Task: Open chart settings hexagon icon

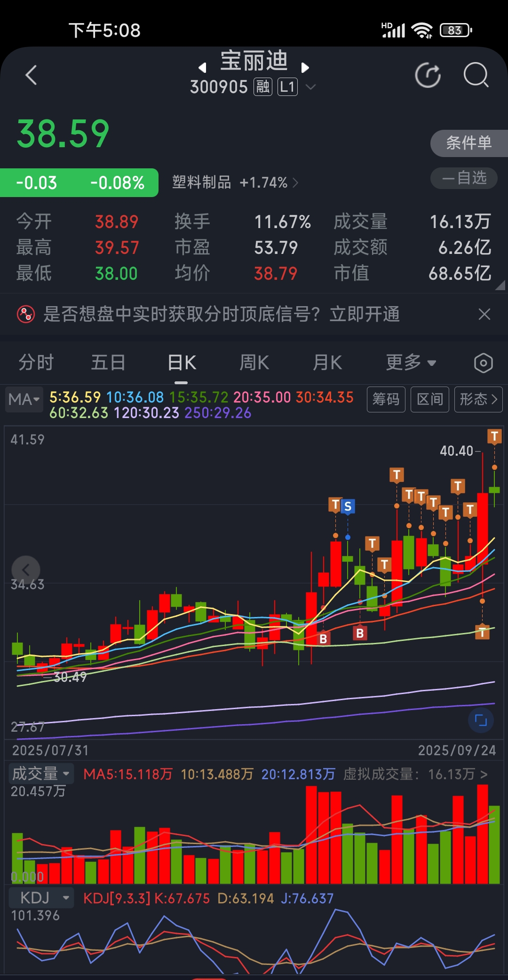Action: pos(484,363)
